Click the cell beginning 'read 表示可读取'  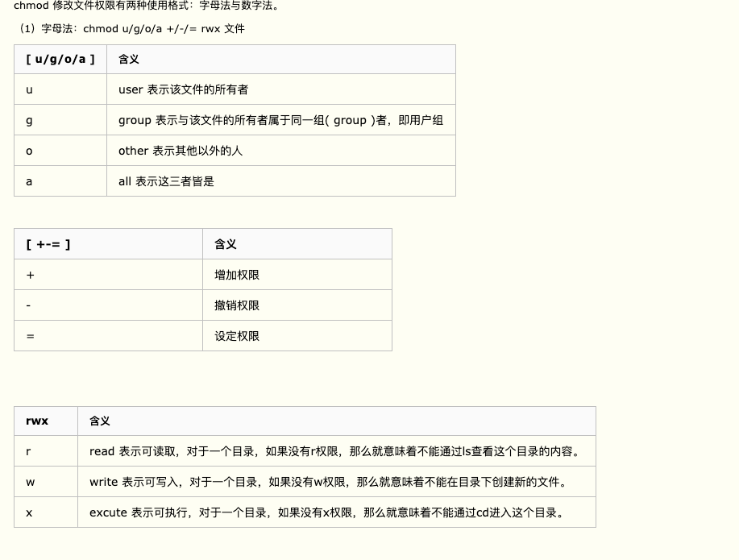(x=337, y=451)
